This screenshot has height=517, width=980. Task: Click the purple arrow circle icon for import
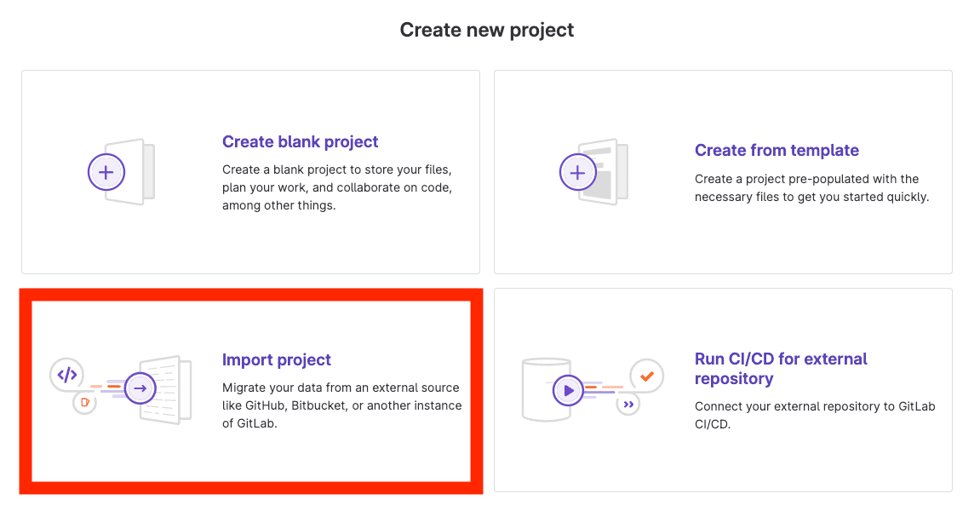coord(140,388)
